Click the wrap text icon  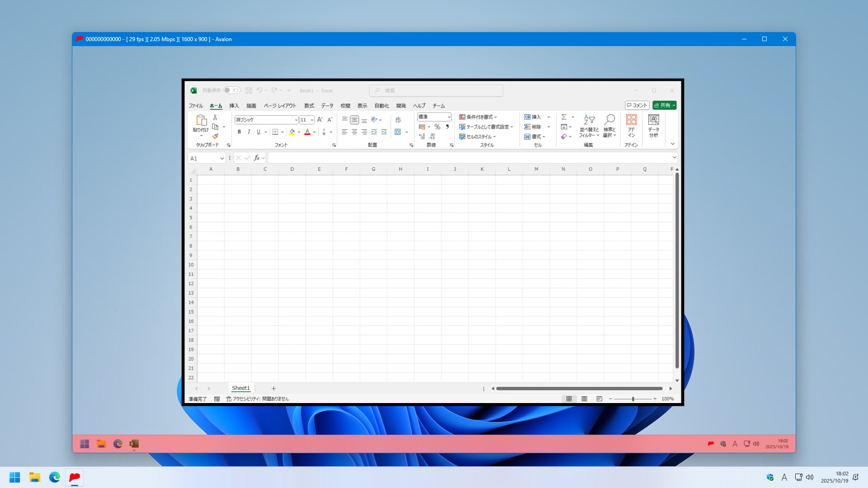398,120
